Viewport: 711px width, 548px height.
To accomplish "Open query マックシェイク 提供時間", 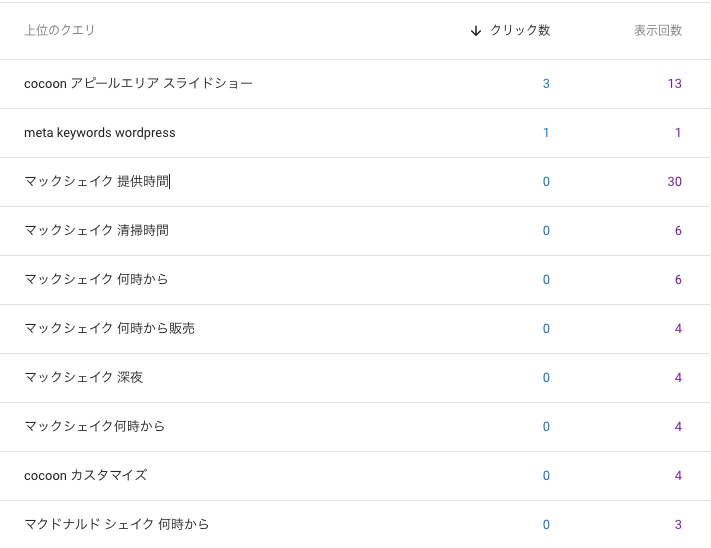I will [96, 182].
